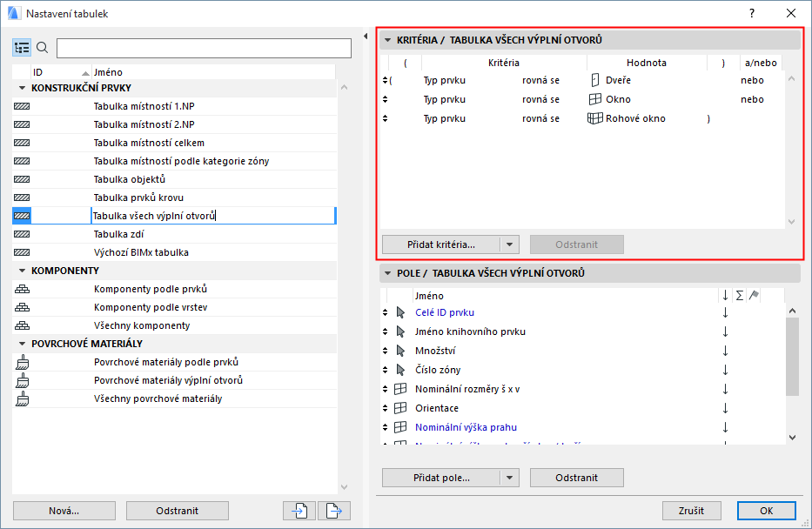Click arrow icon beside Množství field

400,351
